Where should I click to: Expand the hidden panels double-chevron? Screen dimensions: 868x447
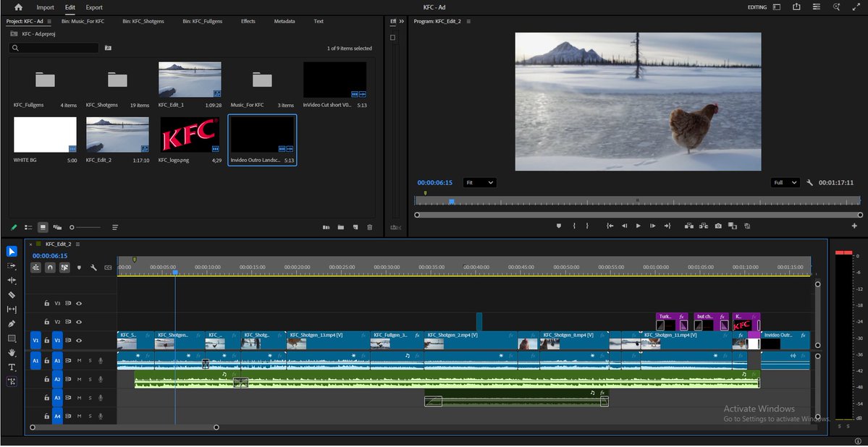coord(401,21)
